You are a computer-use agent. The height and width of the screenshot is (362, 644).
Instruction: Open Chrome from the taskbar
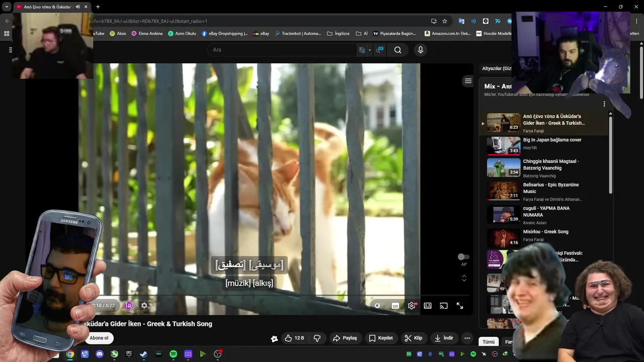pyautogui.click(x=70, y=354)
